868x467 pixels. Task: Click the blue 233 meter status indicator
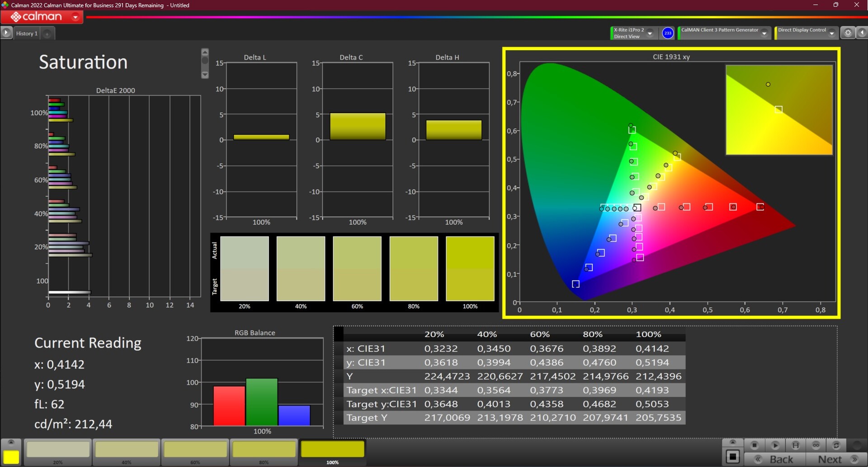pos(667,33)
